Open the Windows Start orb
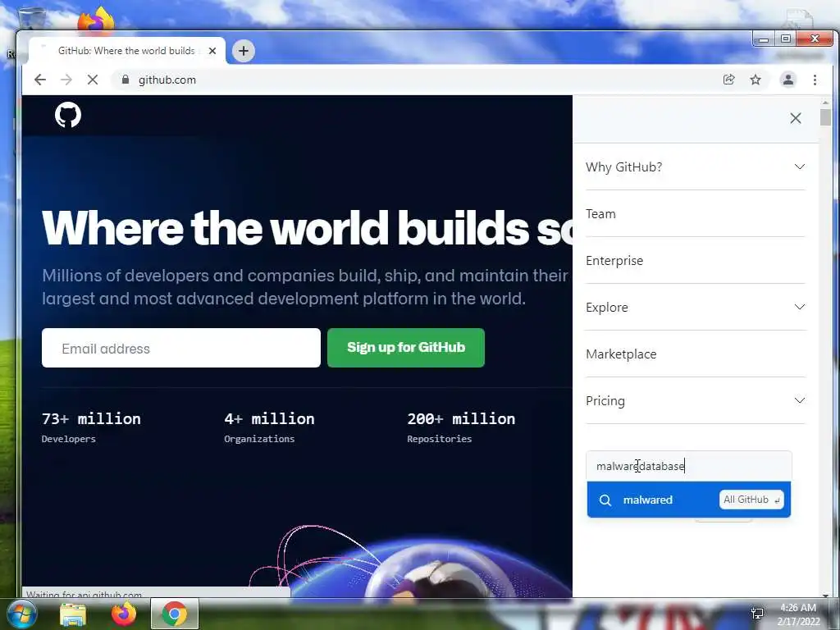 (x=22, y=614)
